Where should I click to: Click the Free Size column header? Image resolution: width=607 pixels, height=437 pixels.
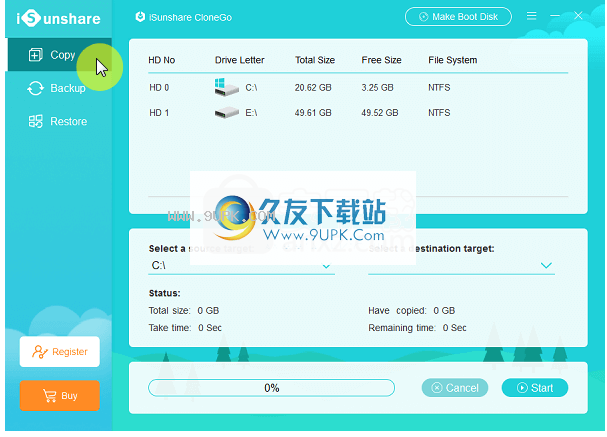click(381, 60)
